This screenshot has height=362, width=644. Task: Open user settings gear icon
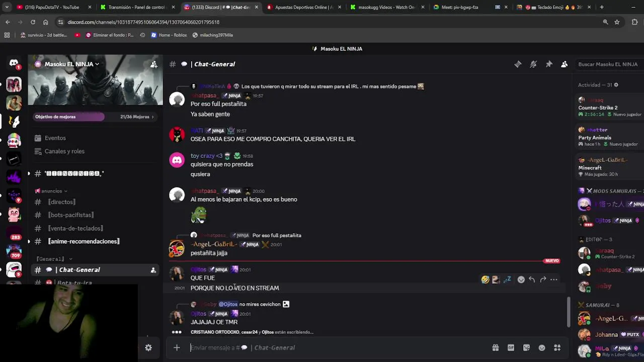(x=148, y=347)
